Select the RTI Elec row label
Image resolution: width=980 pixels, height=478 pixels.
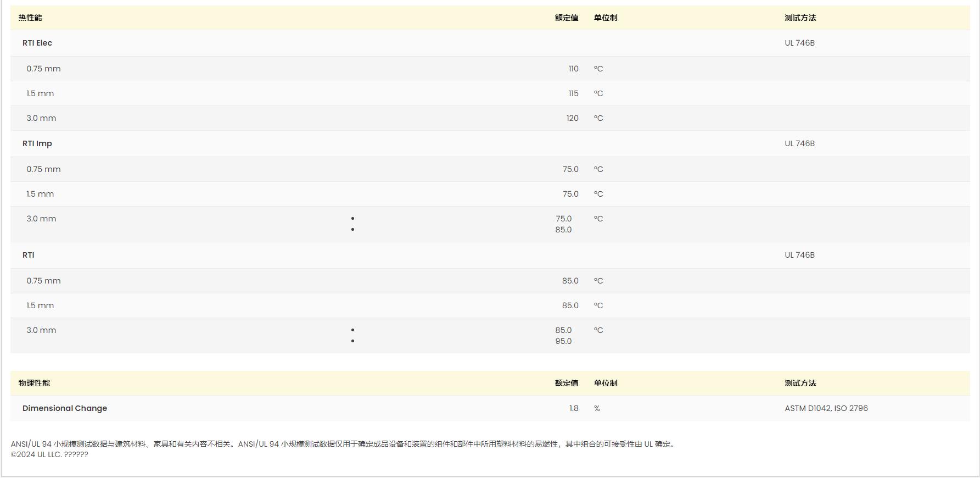click(x=37, y=43)
